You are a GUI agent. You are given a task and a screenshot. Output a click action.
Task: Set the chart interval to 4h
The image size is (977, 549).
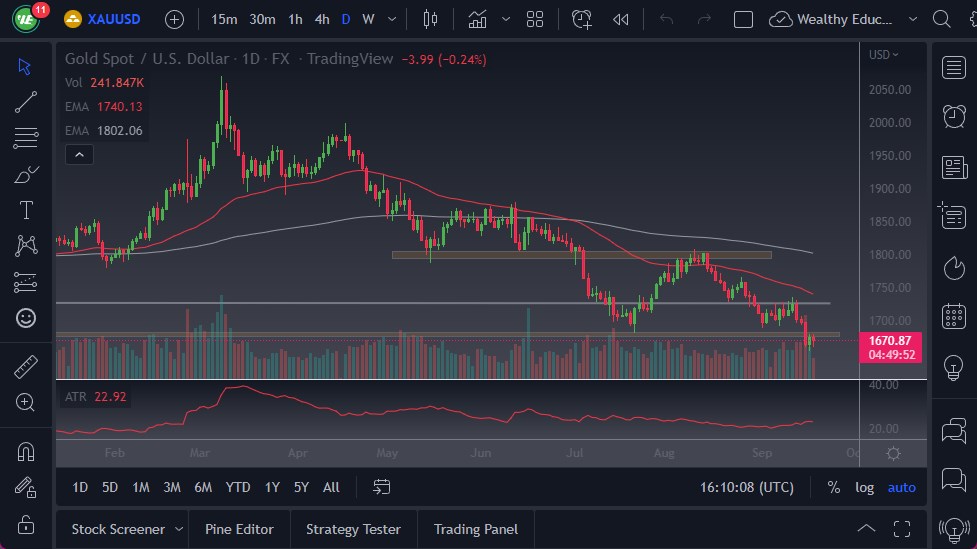321,19
